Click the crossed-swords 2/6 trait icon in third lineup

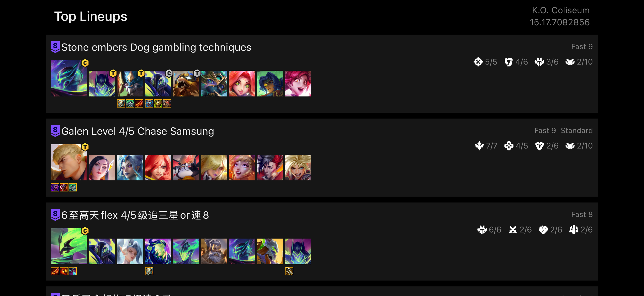coord(513,230)
